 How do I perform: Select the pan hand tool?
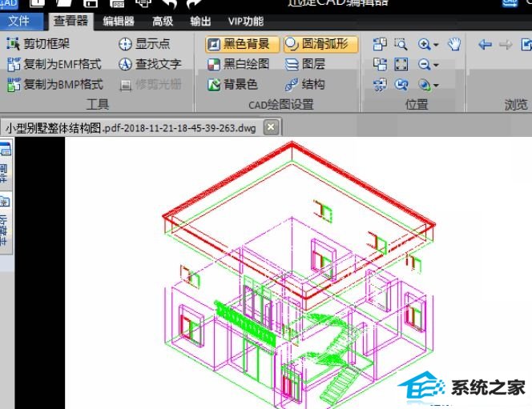click(454, 45)
